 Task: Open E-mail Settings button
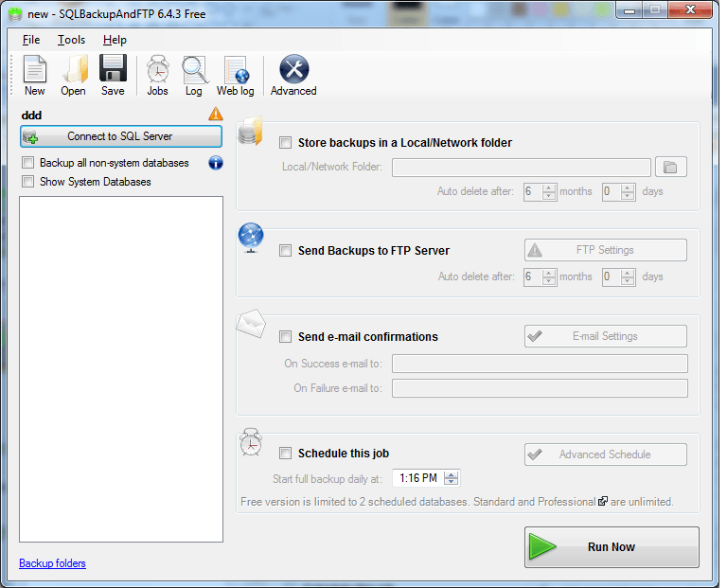pos(606,336)
